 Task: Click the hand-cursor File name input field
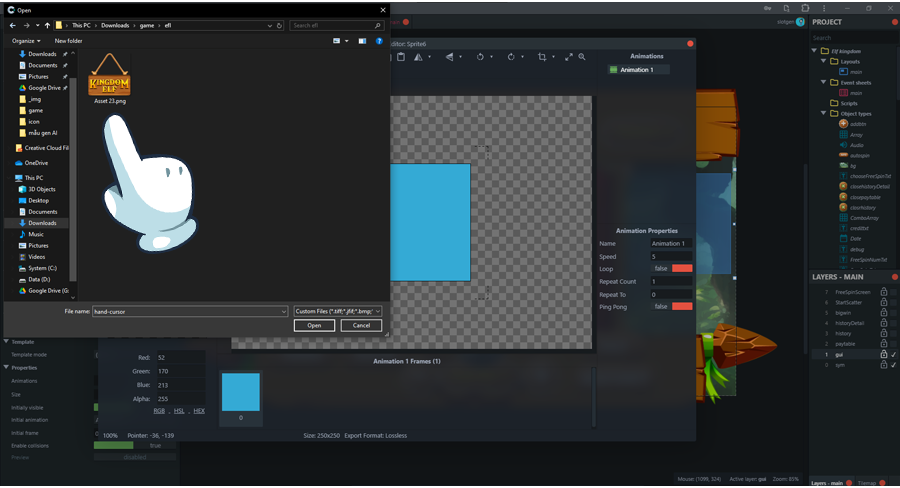click(x=189, y=311)
